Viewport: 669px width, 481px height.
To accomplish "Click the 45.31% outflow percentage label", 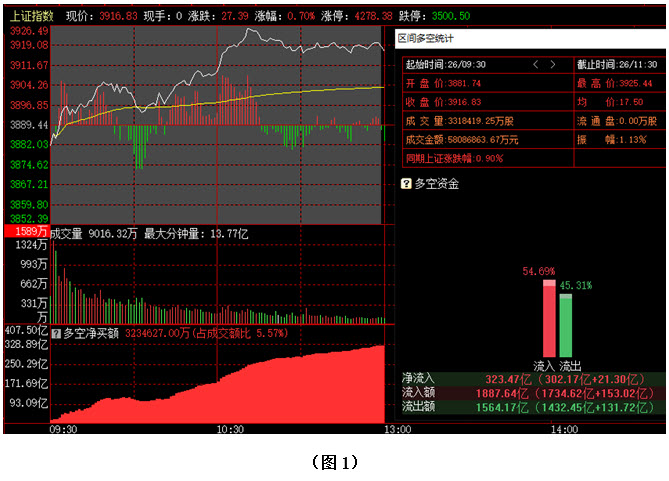I will pos(576,286).
